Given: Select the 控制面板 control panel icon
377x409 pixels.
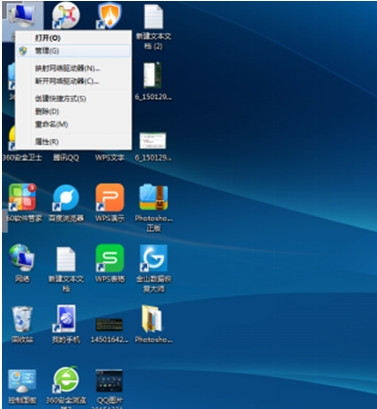Looking at the screenshot, I should point(22,382).
